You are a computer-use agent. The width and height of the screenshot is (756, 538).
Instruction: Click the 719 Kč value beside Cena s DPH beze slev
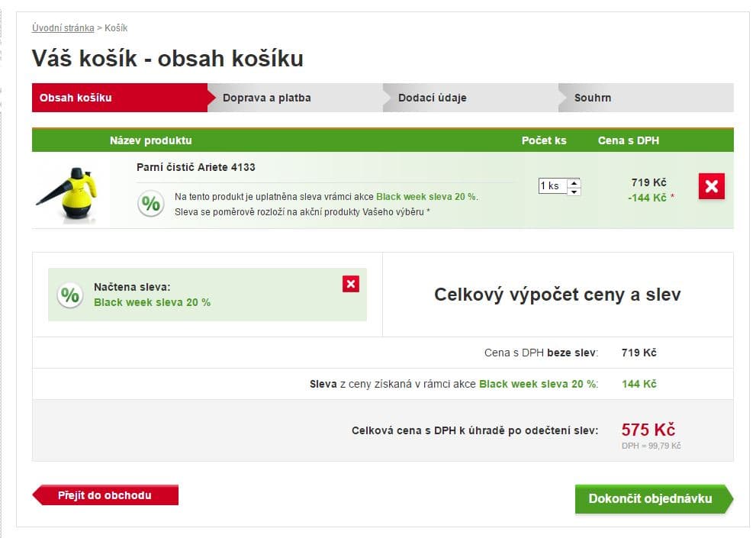click(x=639, y=353)
